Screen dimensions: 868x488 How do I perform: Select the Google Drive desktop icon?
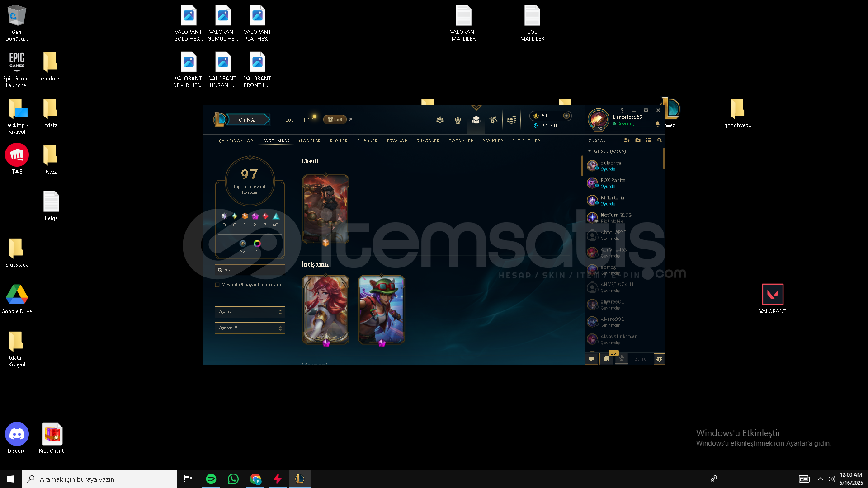click(x=17, y=299)
